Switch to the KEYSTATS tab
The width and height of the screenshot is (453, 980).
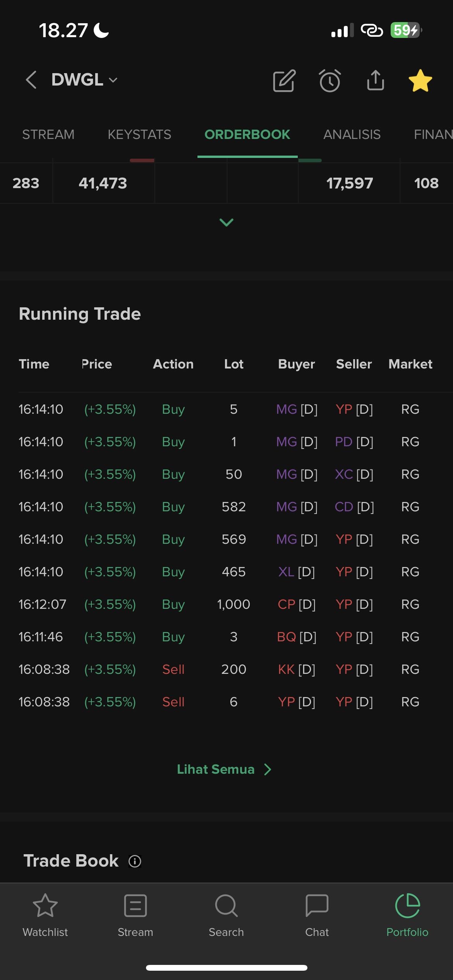click(x=139, y=135)
